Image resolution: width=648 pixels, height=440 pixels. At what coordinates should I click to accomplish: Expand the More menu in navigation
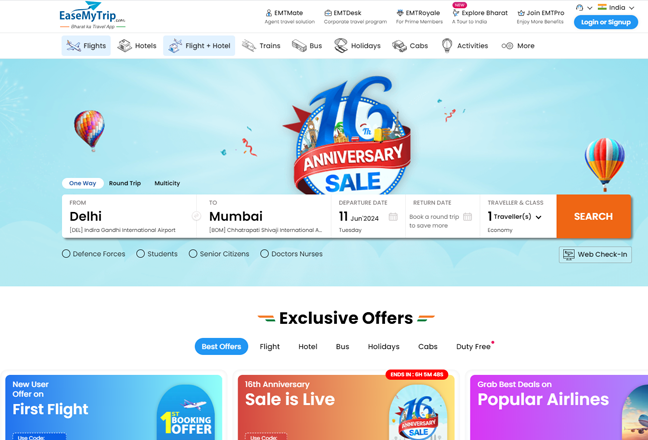click(518, 45)
